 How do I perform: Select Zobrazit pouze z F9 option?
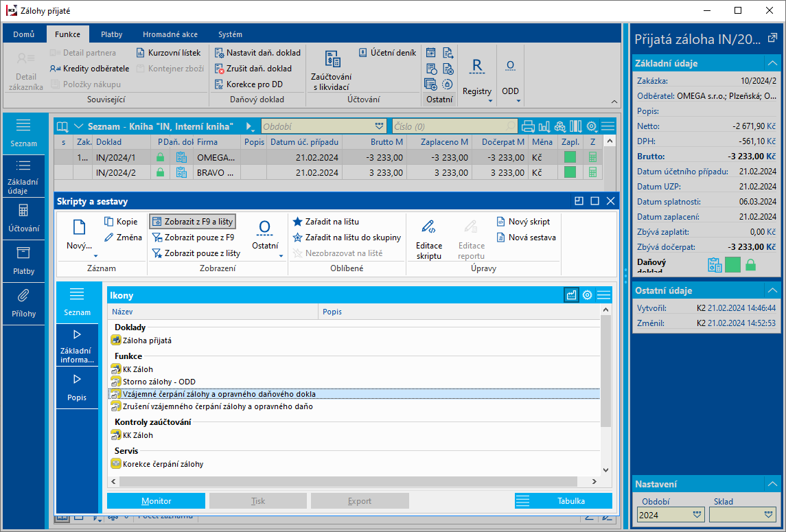193,238
